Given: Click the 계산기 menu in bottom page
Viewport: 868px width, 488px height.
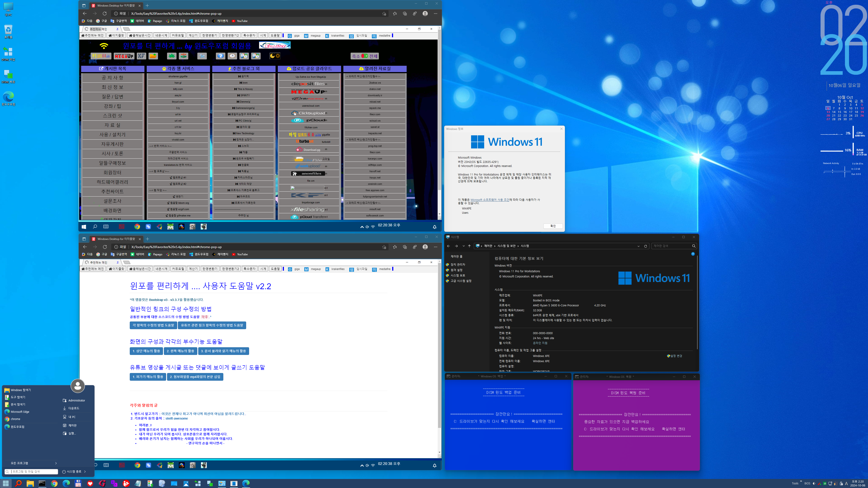Looking at the screenshot, I should (193, 269).
